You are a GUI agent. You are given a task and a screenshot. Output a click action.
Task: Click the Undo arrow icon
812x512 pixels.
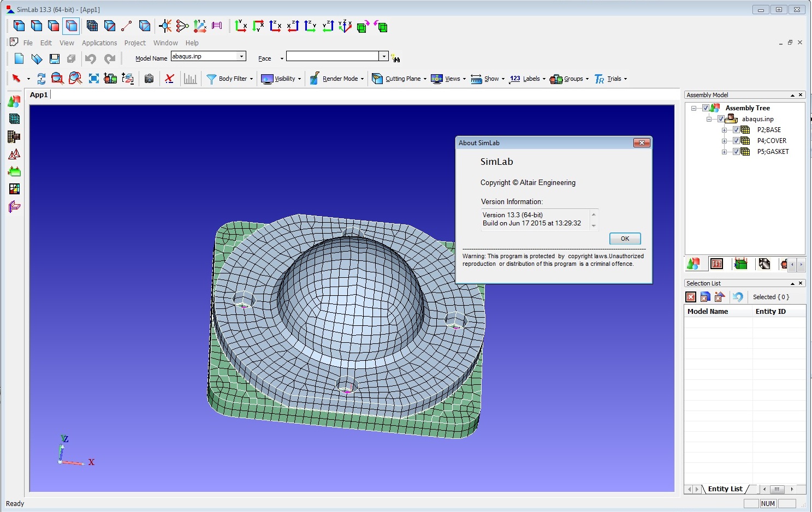tap(91, 58)
